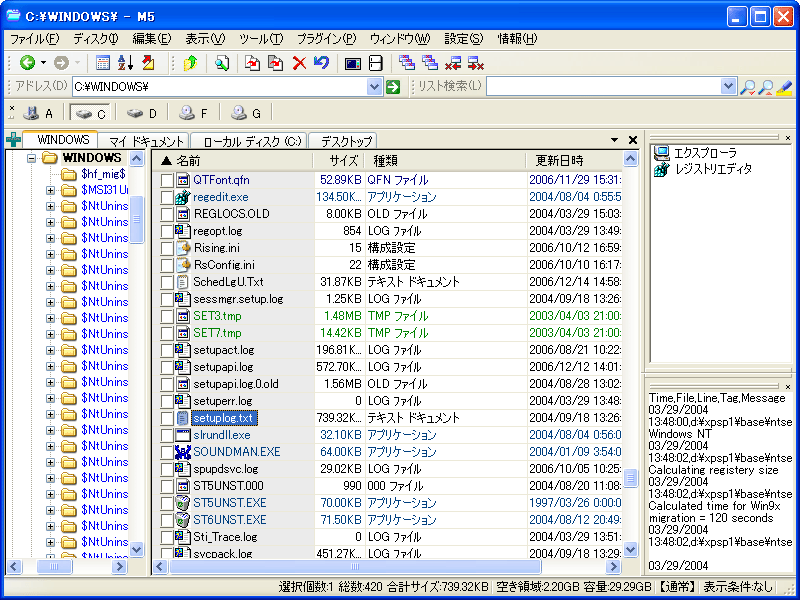Open the ファイル(F) menu
Image resolution: width=800 pixels, height=600 pixels.
click(35, 39)
